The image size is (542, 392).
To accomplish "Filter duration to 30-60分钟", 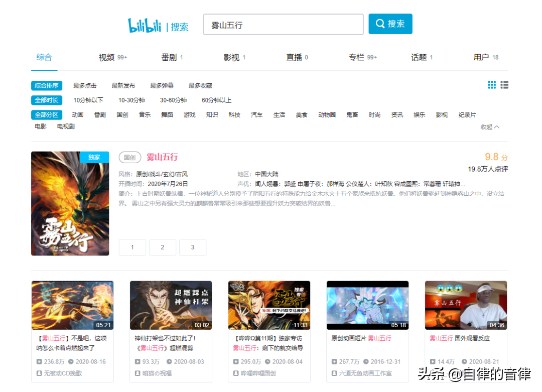I will click(173, 100).
